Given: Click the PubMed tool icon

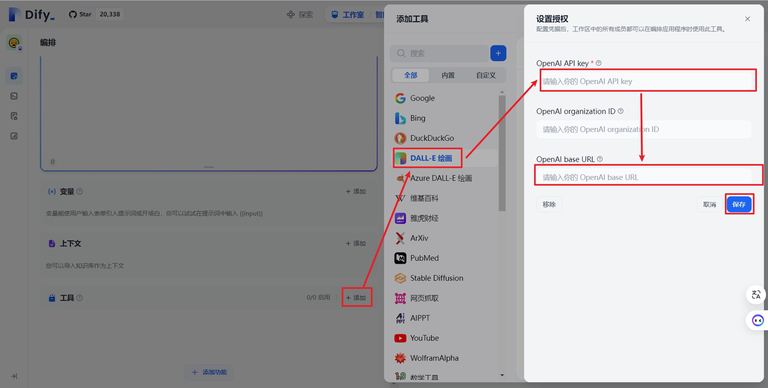Looking at the screenshot, I should click(x=400, y=258).
